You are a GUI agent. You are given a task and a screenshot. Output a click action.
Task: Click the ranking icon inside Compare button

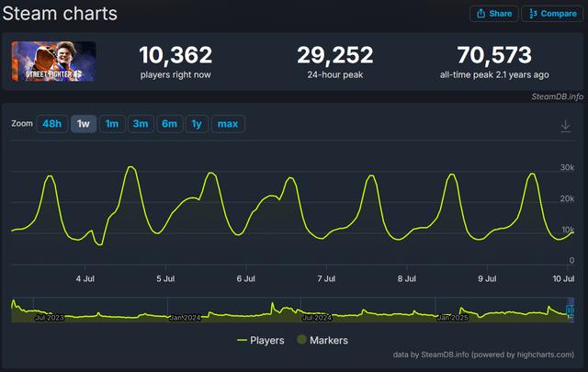[x=533, y=14]
